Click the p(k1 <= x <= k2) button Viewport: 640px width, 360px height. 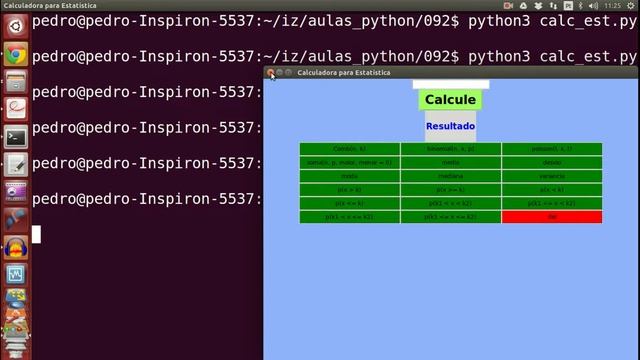click(451, 217)
